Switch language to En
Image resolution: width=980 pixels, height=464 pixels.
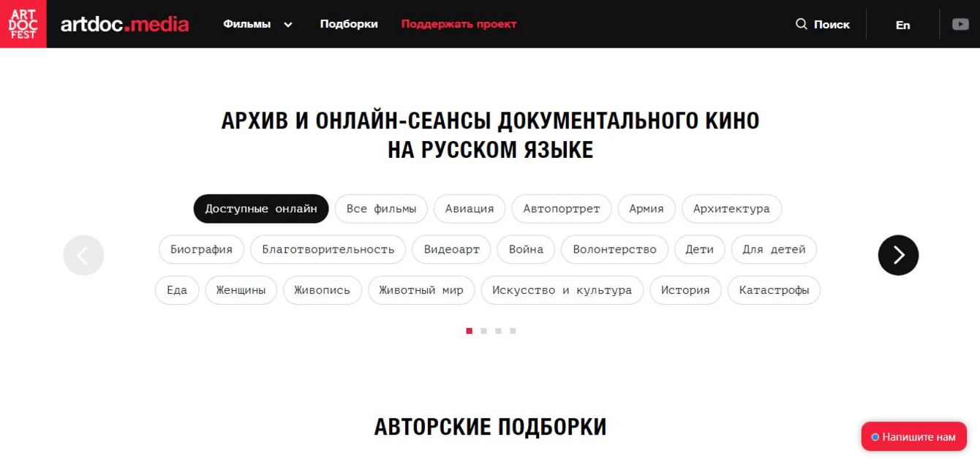tap(903, 25)
